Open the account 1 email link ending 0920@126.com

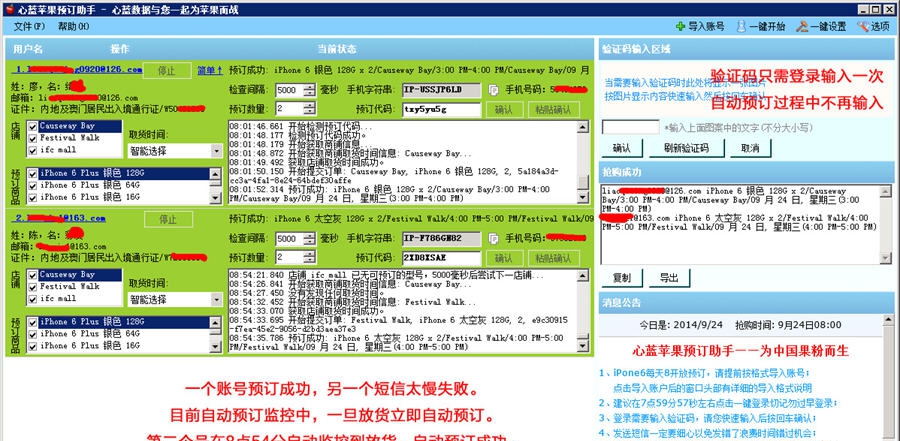77,69
